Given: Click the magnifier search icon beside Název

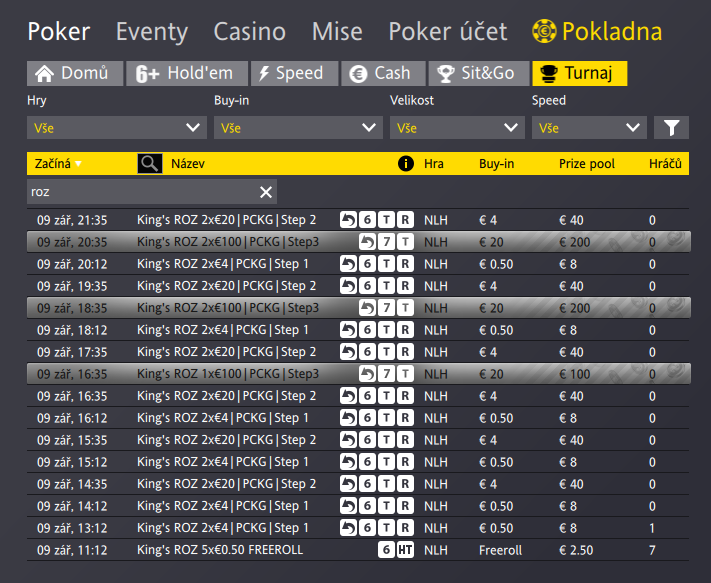Looking at the screenshot, I should click(150, 163).
